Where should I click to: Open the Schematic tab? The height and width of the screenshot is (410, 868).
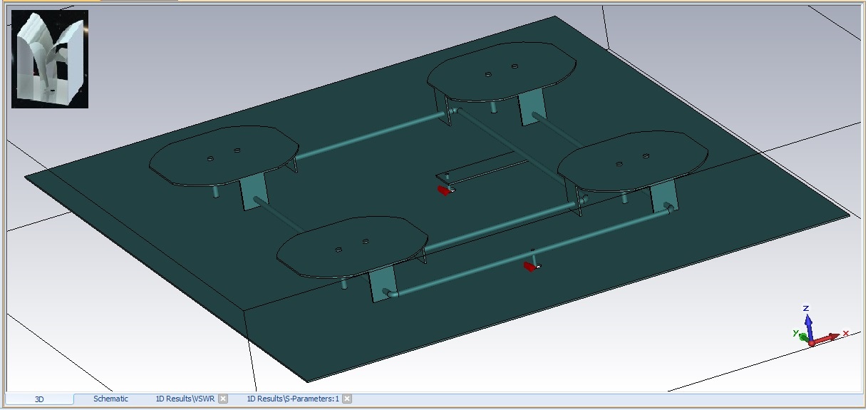(x=110, y=399)
